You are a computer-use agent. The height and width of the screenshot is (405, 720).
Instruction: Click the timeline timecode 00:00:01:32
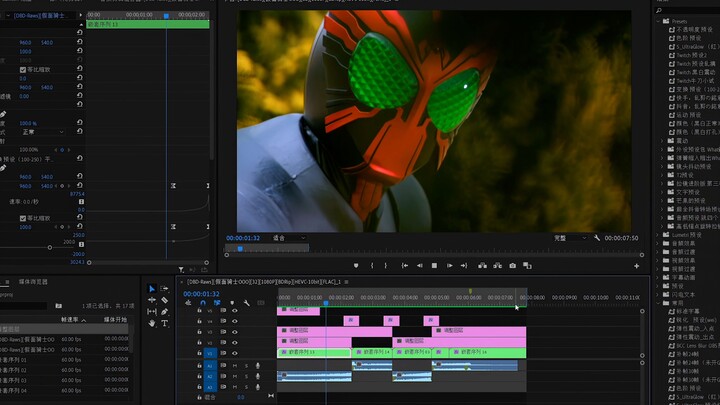point(201,294)
